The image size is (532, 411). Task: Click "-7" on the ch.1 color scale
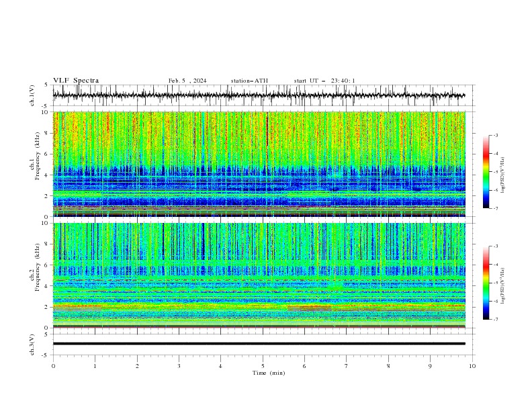pos(496,208)
